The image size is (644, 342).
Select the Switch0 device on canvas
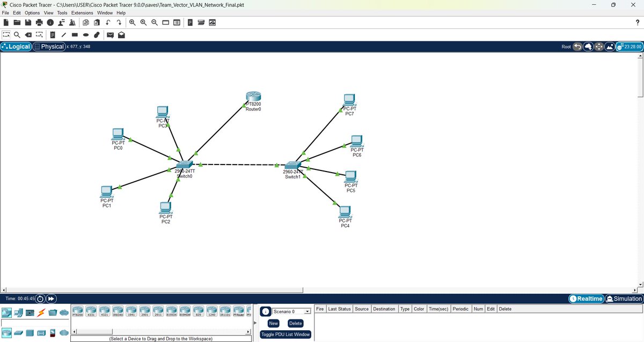point(184,164)
